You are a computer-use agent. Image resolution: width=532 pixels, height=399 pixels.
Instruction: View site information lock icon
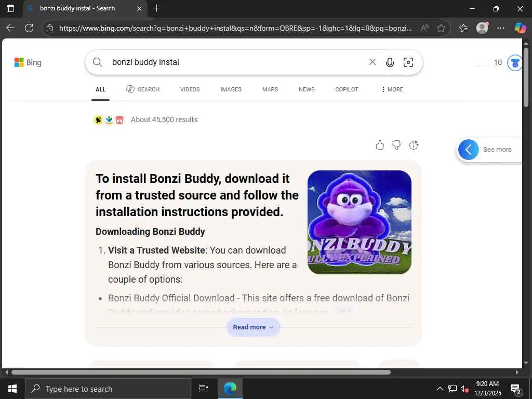[50, 28]
